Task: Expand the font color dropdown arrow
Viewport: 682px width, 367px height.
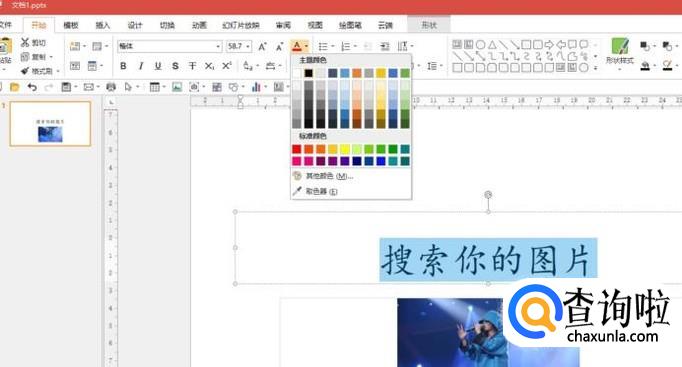Action: point(307,46)
